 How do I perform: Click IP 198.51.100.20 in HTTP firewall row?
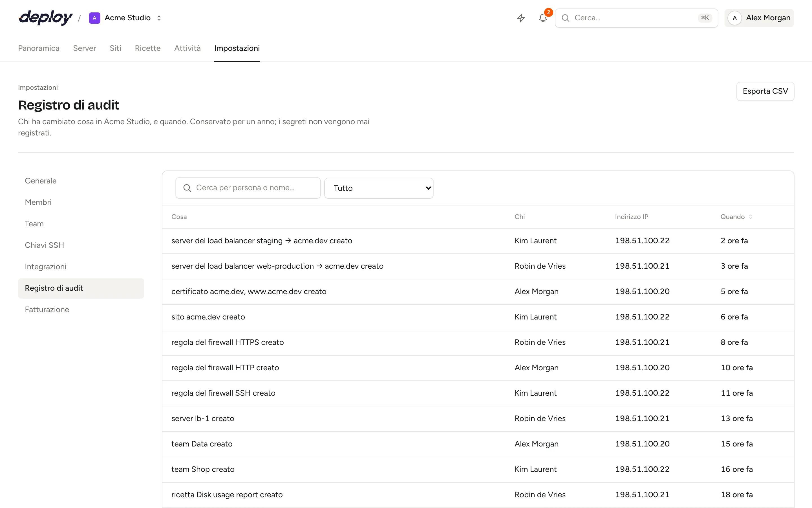click(x=642, y=368)
